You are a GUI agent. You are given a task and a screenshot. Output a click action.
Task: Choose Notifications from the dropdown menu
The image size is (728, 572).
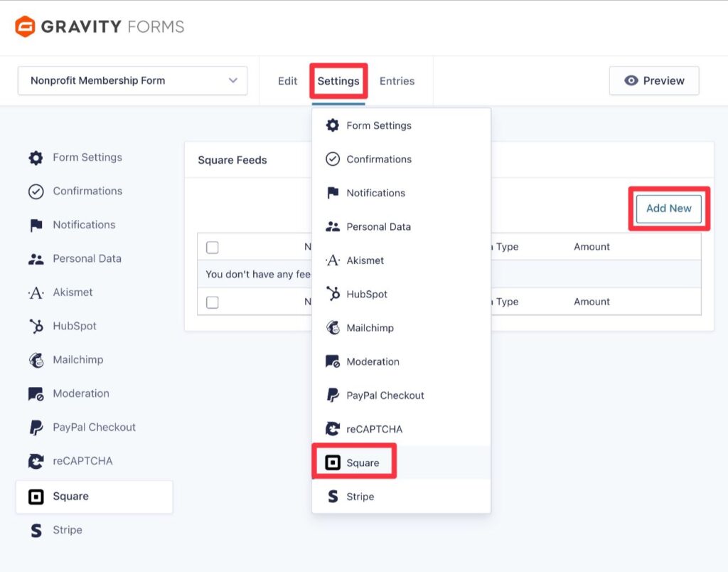click(x=401, y=193)
